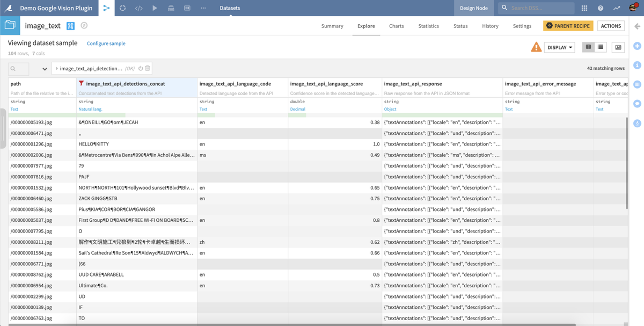Click the PARENT RECIPE button
This screenshot has height=326, width=644.
[568, 26]
